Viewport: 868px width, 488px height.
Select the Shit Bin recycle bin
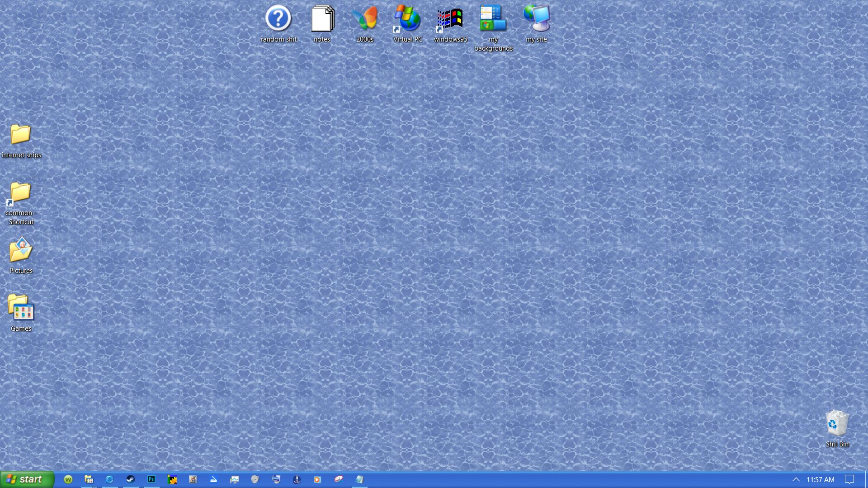[837, 423]
